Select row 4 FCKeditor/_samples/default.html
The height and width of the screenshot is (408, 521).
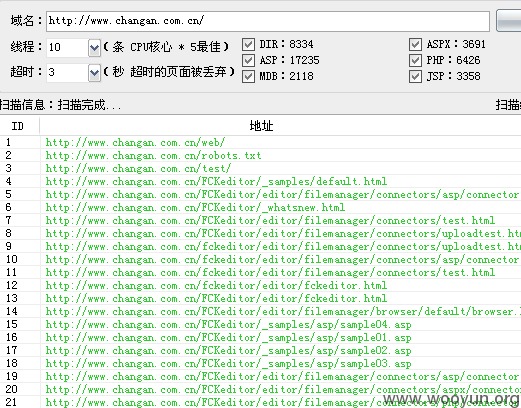(x=260, y=181)
